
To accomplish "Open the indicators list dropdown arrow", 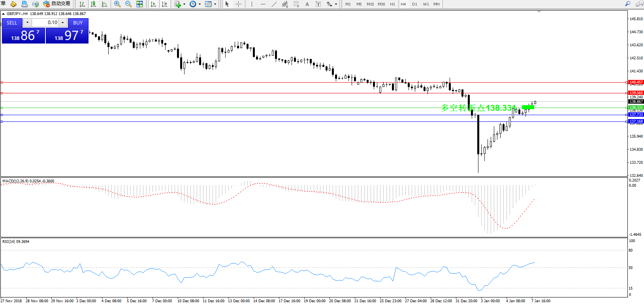I will (184, 4).
